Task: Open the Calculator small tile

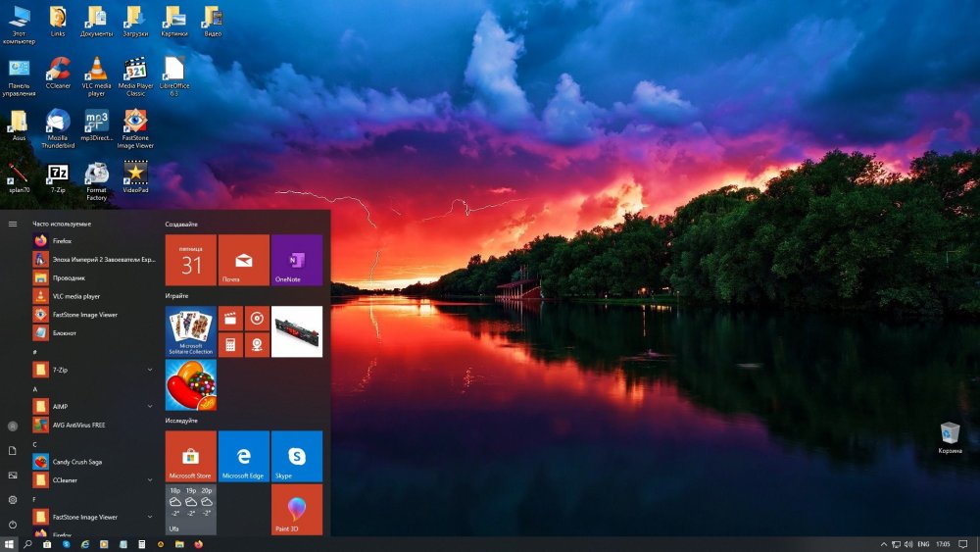Action: pyautogui.click(x=230, y=344)
